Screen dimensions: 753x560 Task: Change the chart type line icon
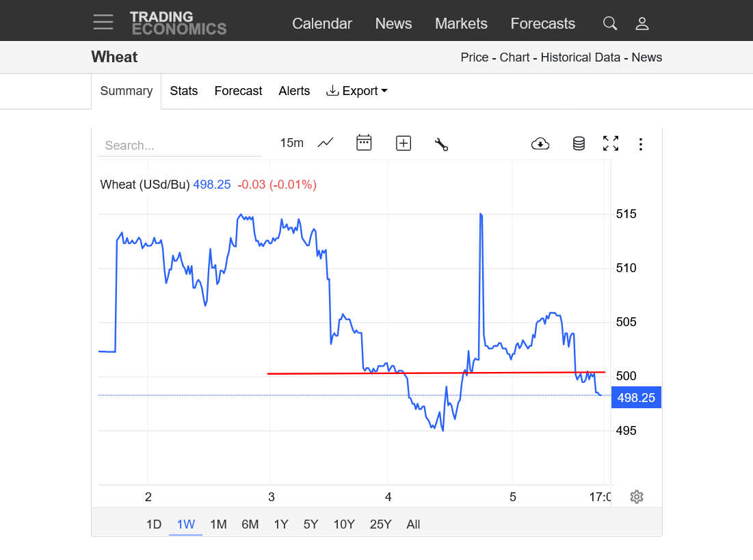(x=326, y=143)
